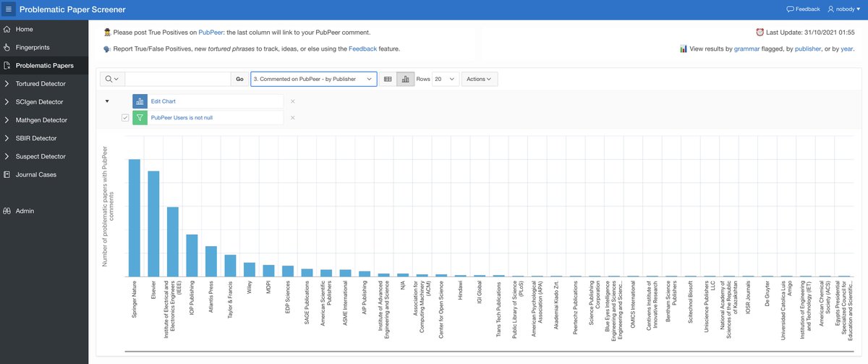Click the Edit Chart link
Viewport: 868px width, 364px height.
[x=163, y=101]
